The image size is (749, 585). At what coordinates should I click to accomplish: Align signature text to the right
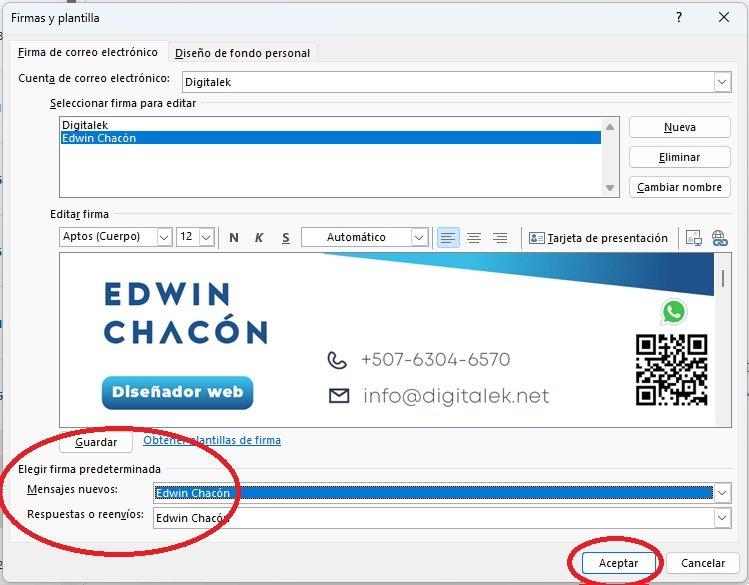pyautogui.click(x=500, y=237)
